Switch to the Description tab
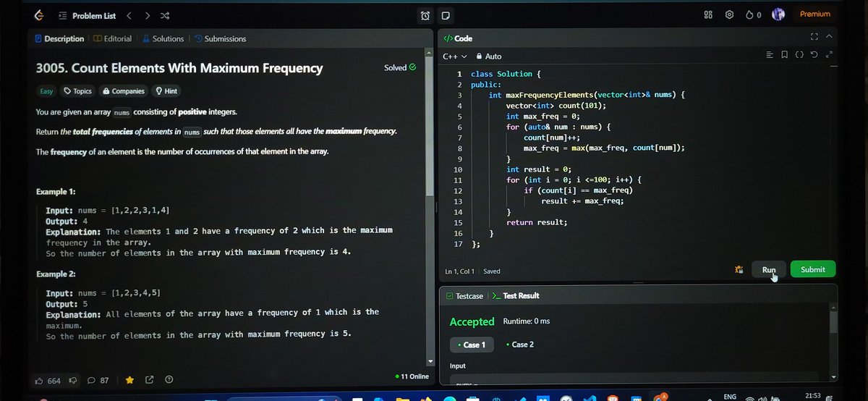Viewport: 868px width, 401px height. (x=60, y=39)
